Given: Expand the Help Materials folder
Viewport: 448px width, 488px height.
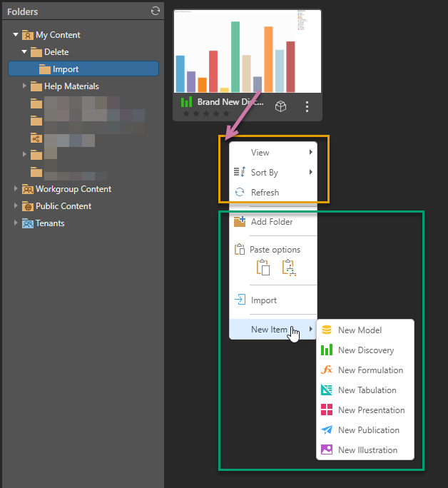Looking at the screenshot, I should (24, 86).
